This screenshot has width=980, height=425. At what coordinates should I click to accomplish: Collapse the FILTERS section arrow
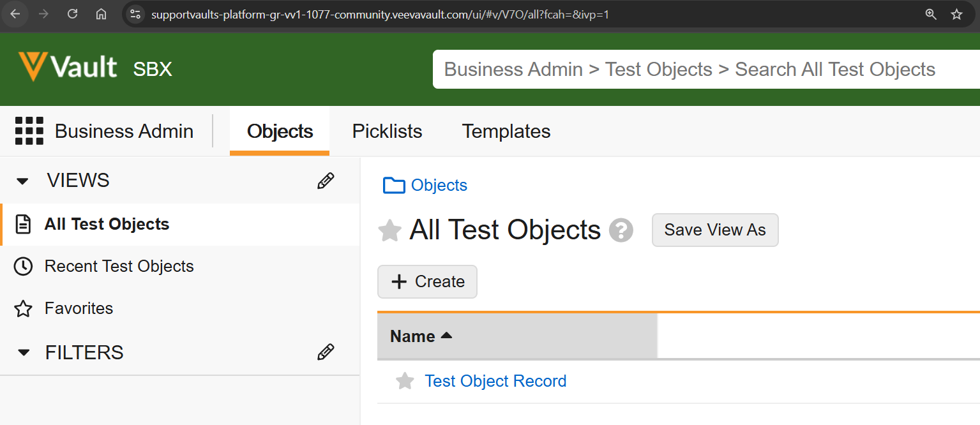point(24,352)
